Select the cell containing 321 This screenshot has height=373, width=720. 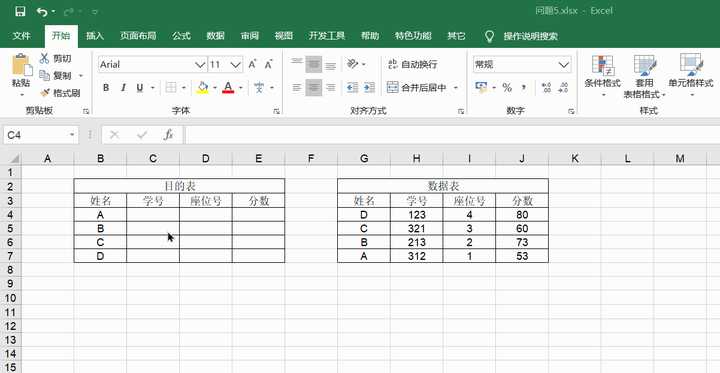(416, 228)
